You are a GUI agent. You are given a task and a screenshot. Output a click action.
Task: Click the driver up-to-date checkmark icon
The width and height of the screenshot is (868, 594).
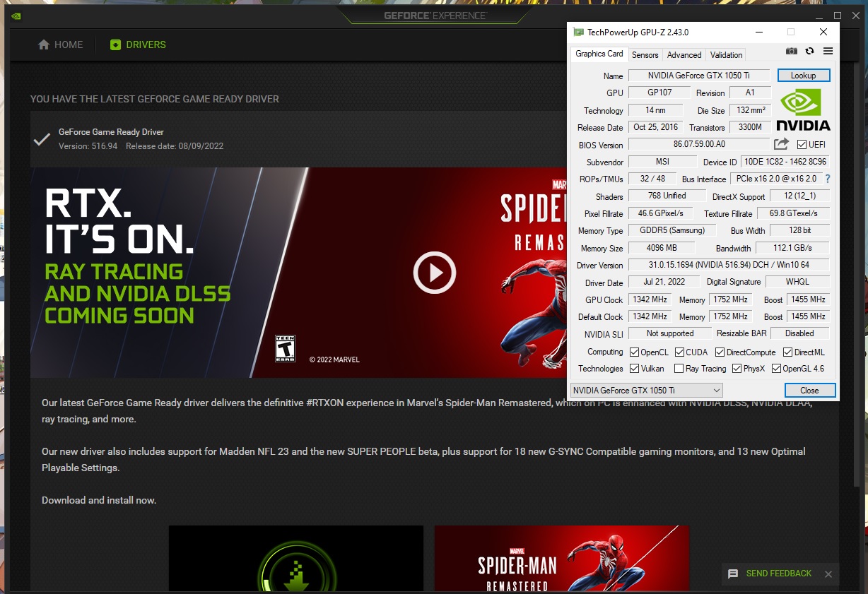42,139
